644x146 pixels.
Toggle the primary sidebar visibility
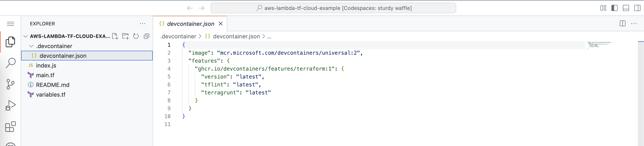point(615,8)
